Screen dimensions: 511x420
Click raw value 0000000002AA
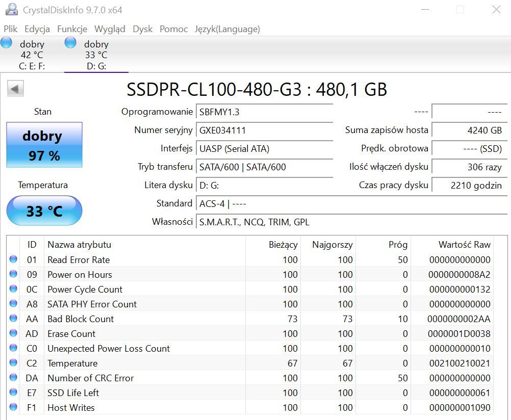(459, 319)
